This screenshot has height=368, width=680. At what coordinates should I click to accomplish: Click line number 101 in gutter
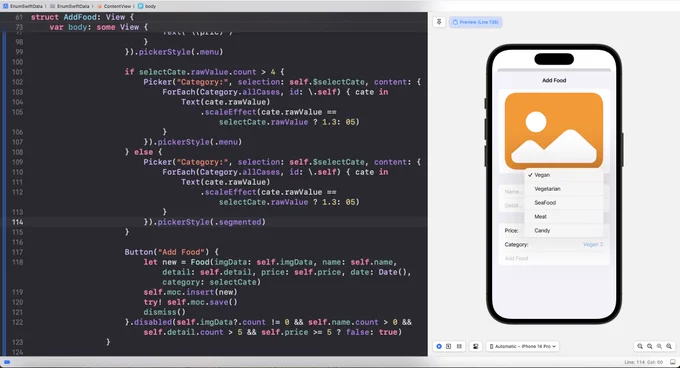coord(17,72)
